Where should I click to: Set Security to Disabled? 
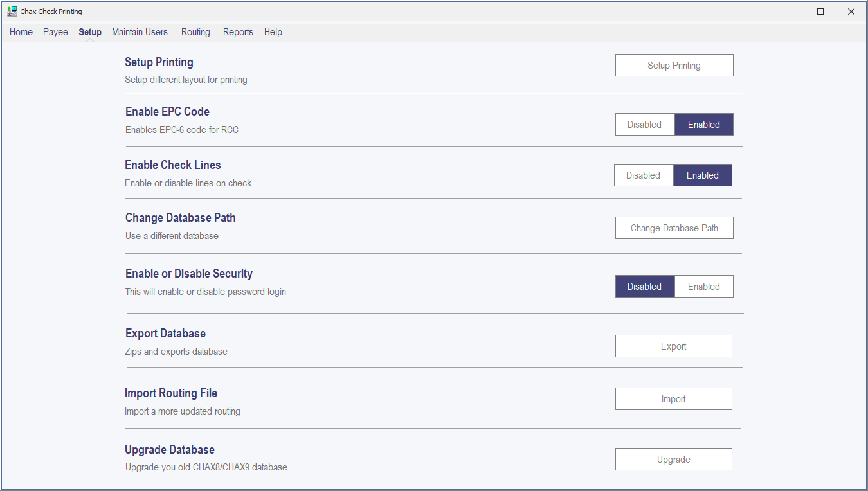644,287
